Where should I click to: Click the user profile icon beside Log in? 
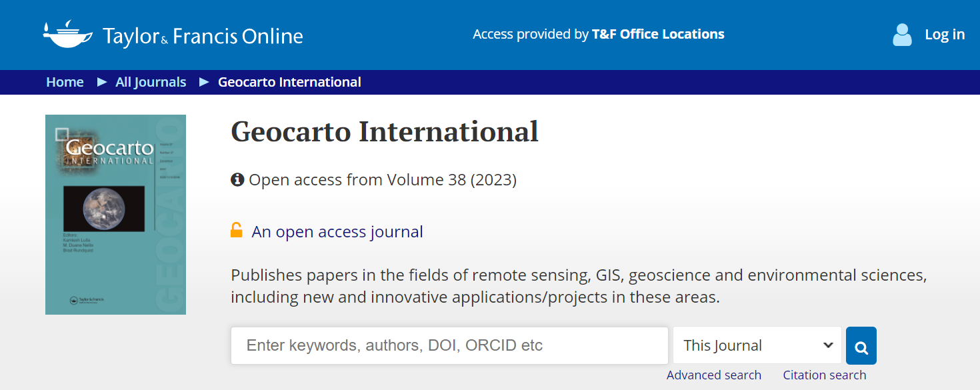coord(901,35)
